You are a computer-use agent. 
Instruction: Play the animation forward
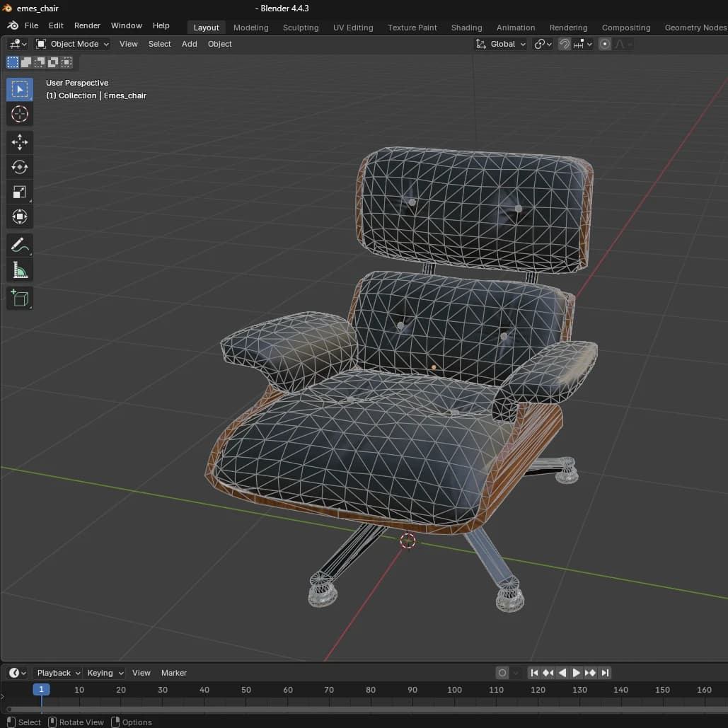[x=576, y=673]
